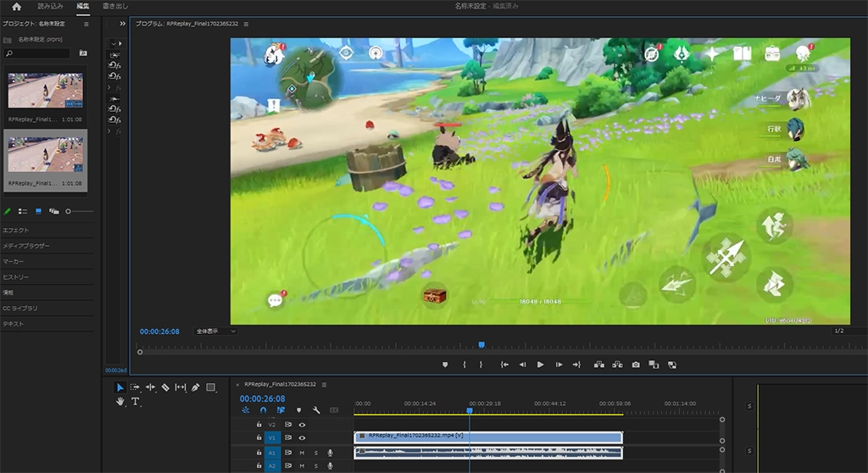Open Project panel hamburger menu
Screen dimensions: 868x473
(86, 24)
